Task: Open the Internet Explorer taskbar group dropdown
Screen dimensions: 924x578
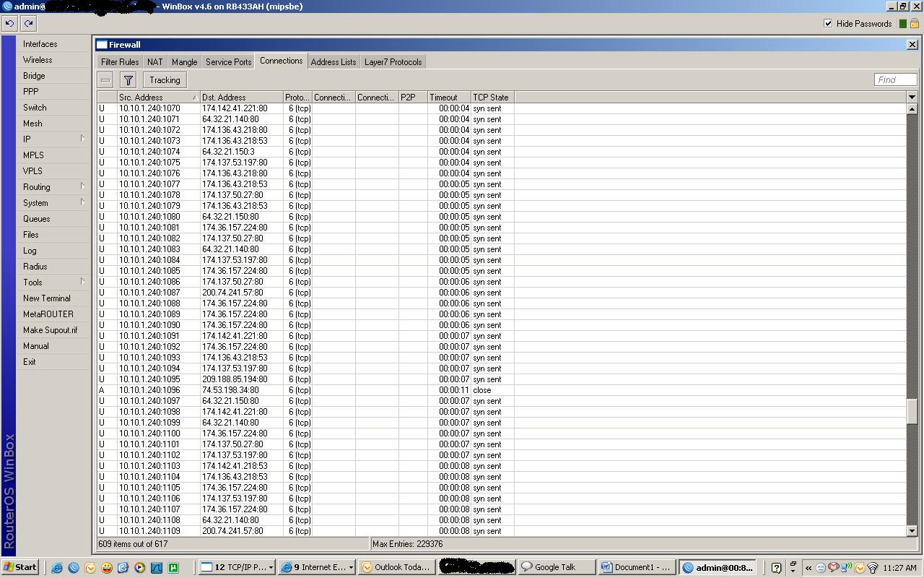Action: [351, 567]
